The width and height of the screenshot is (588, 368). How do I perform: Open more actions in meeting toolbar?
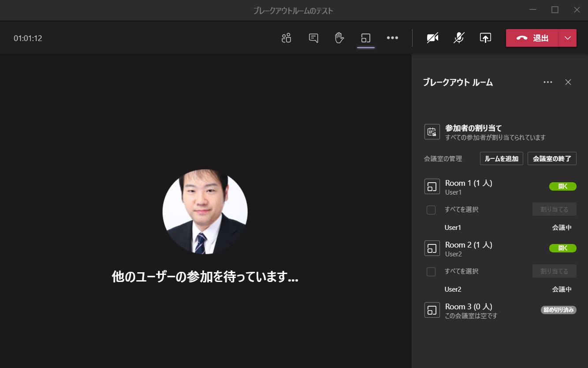392,38
